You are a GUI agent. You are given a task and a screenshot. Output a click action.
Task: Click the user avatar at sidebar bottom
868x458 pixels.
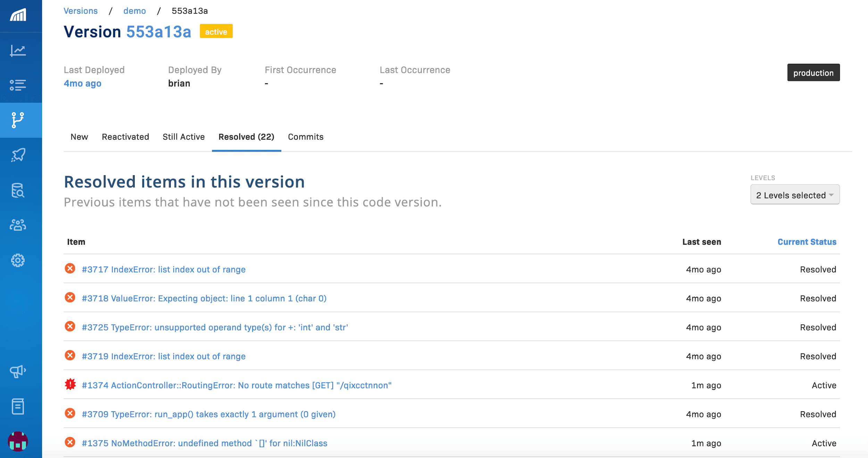coord(18,441)
